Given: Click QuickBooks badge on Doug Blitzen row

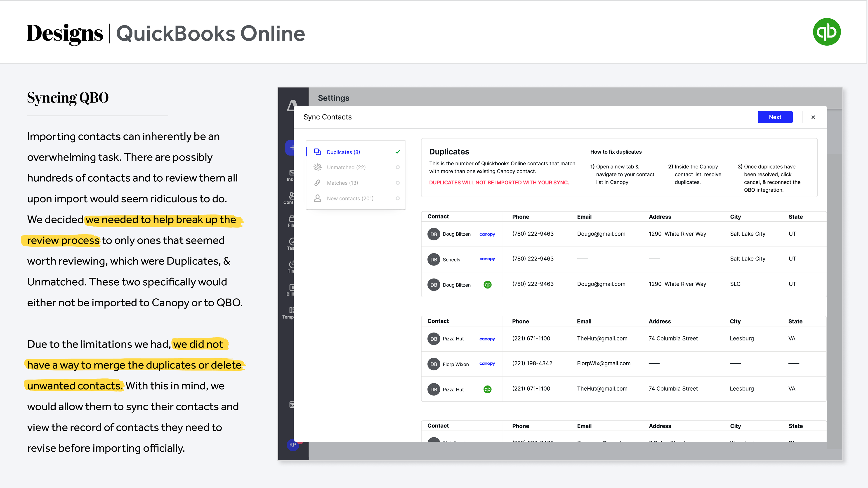Looking at the screenshot, I should [487, 285].
